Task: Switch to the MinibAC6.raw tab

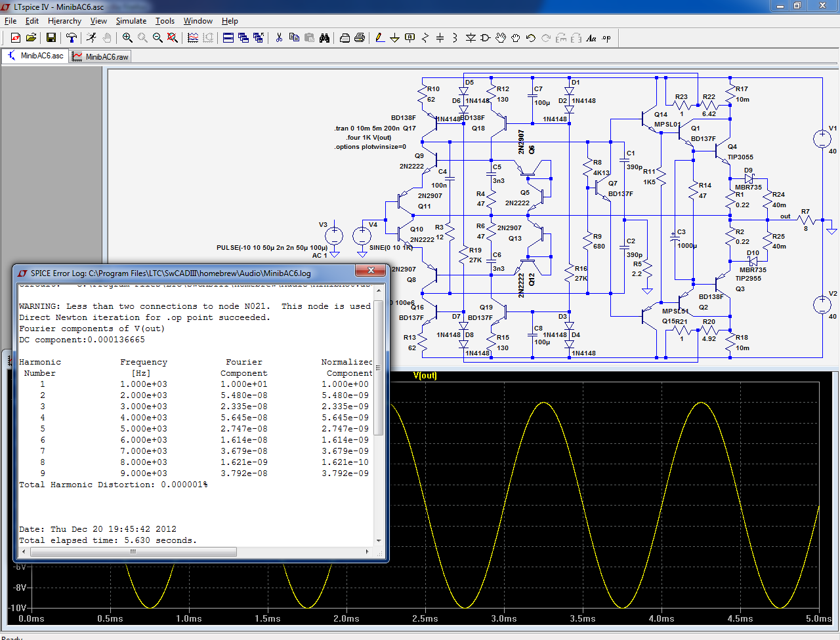Action: click(x=100, y=57)
